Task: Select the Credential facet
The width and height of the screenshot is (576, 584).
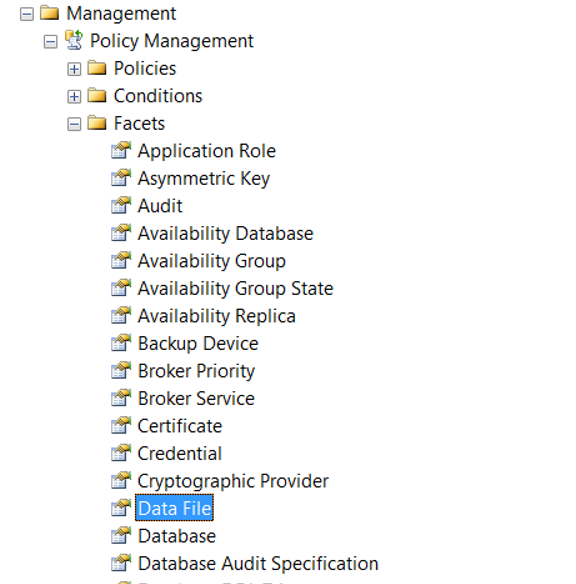Action: (x=179, y=454)
